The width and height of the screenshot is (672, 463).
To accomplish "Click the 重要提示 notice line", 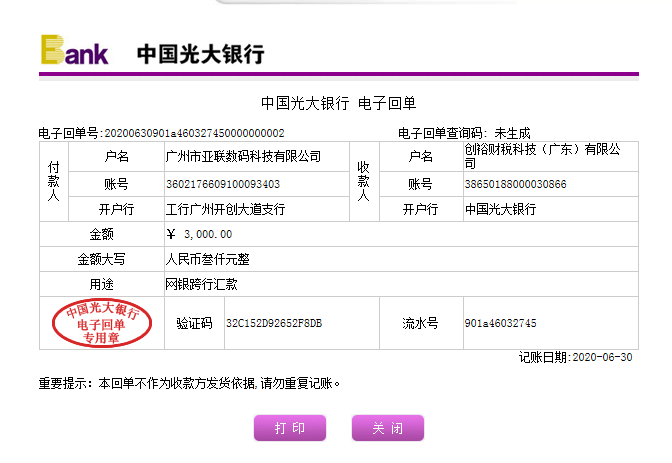I will (x=189, y=383).
